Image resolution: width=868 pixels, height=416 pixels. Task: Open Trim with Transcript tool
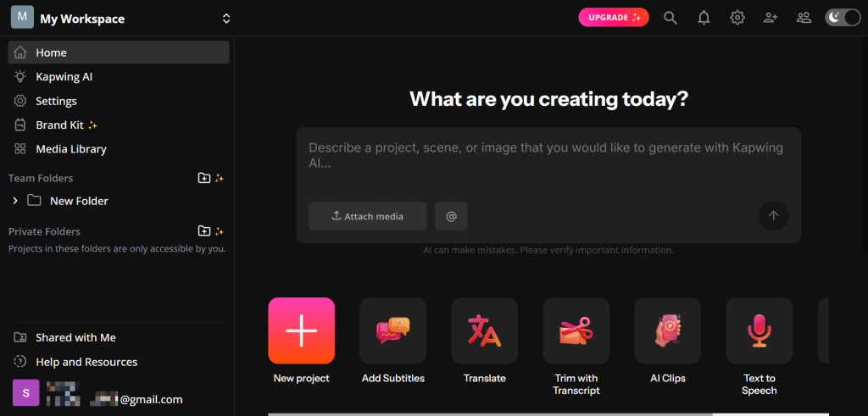576,330
